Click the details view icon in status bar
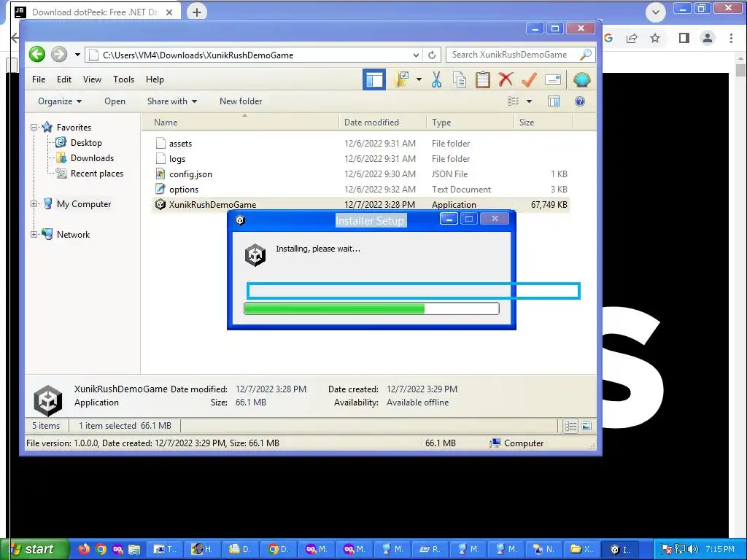Screen dimensions: 747x560 (x=570, y=426)
